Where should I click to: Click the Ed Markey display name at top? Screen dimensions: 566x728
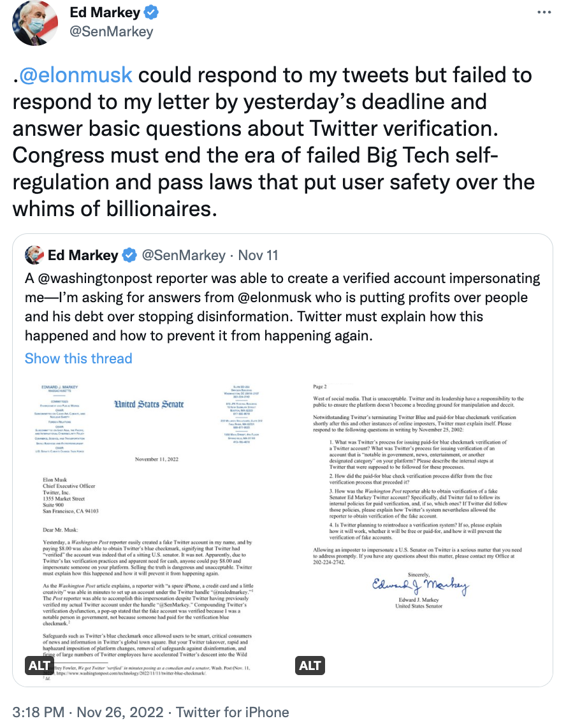[x=105, y=13]
